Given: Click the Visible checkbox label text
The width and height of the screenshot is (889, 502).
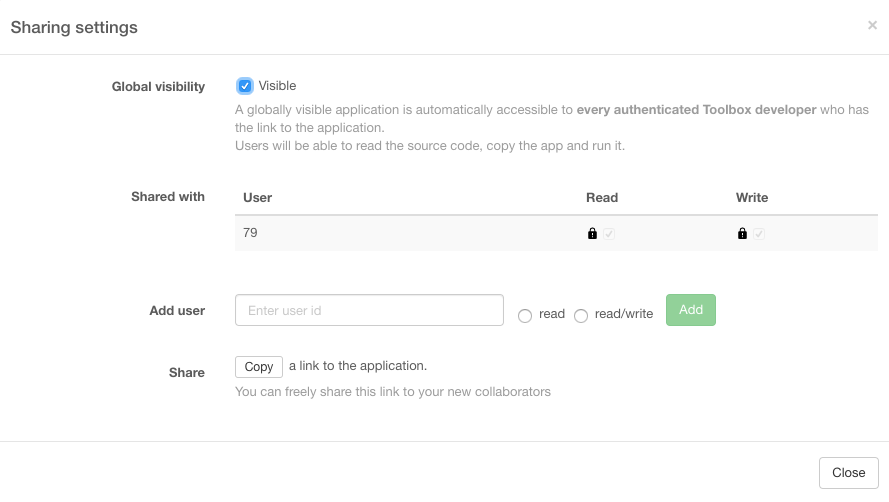Looking at the screenshot, I should (x=277, y=86).
